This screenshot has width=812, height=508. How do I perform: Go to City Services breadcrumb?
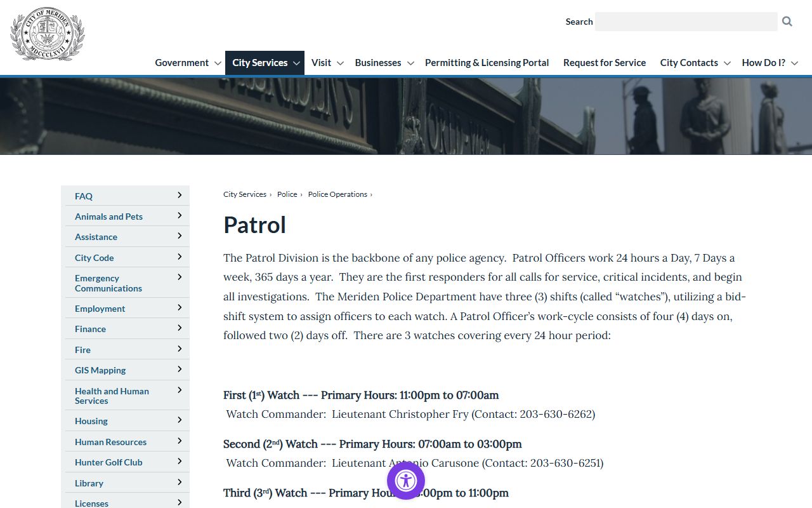tap(245, 194)
